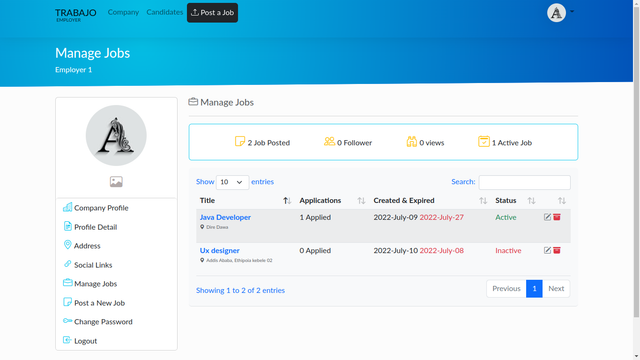Go to the Previous page

(506, 289)
